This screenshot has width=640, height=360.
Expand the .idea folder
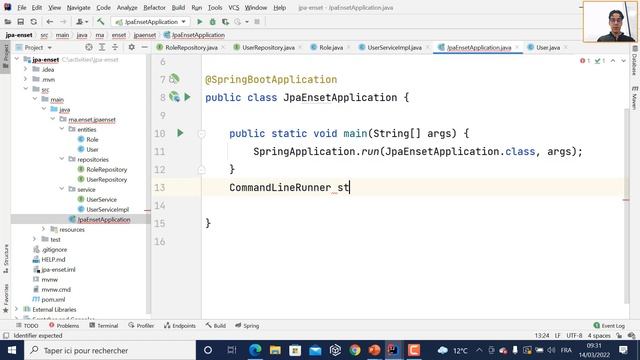click(x=25, y=69)
